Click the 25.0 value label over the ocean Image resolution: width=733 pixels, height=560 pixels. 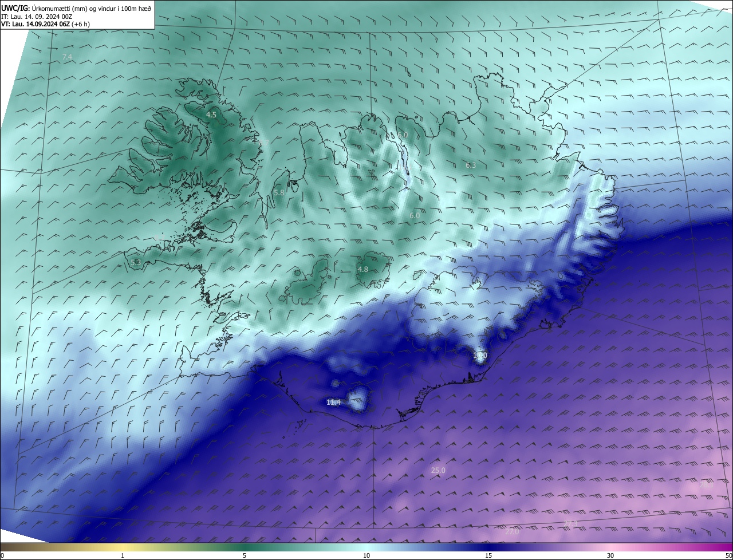[x=438, y=471]
